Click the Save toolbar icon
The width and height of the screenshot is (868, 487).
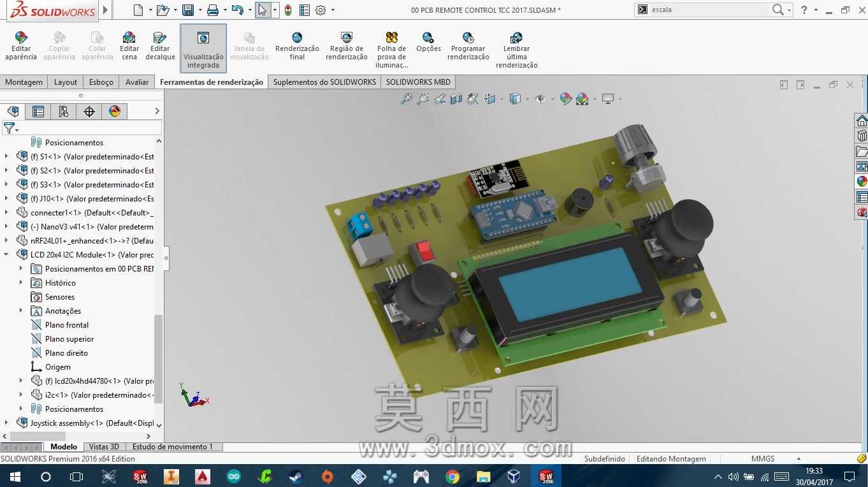pyautogui.click(x=187, y=10)
